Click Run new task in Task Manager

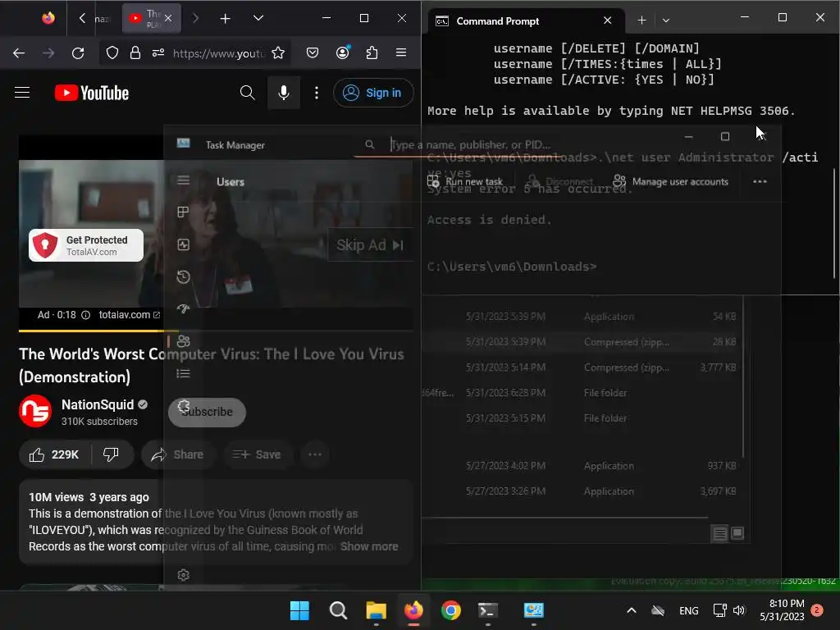pyautogui.click(x=465, y=181)
